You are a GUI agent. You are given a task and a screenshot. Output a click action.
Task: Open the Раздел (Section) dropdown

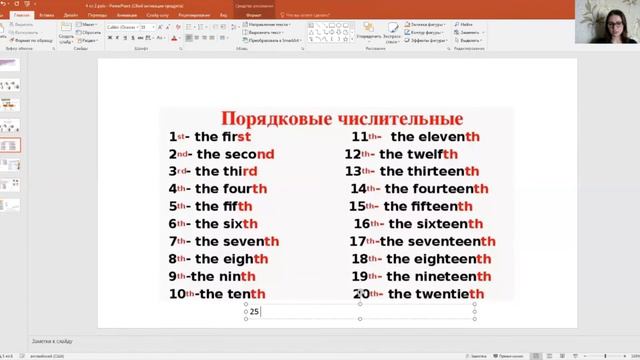pos(87,41)
